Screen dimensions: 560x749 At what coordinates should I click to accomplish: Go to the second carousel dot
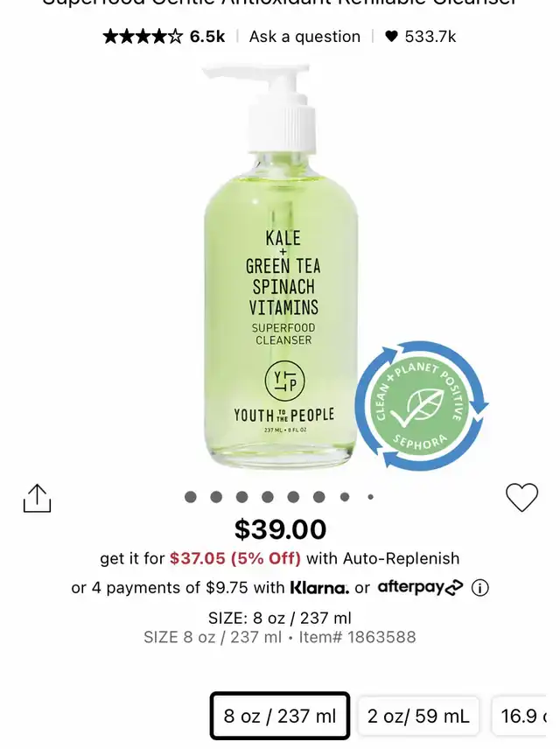tap(216, 497)
